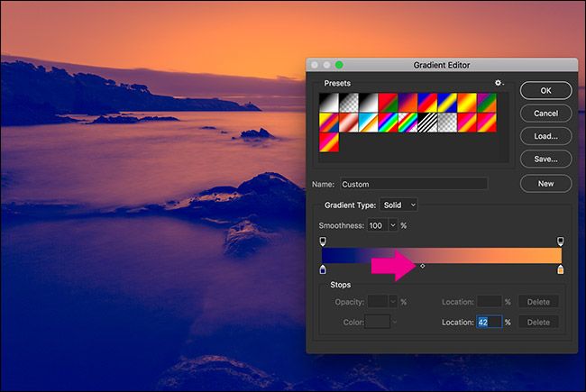This screenshot has height=392, width=586.
Task: Select the Copper gradient preset
Action: (349, 123)
